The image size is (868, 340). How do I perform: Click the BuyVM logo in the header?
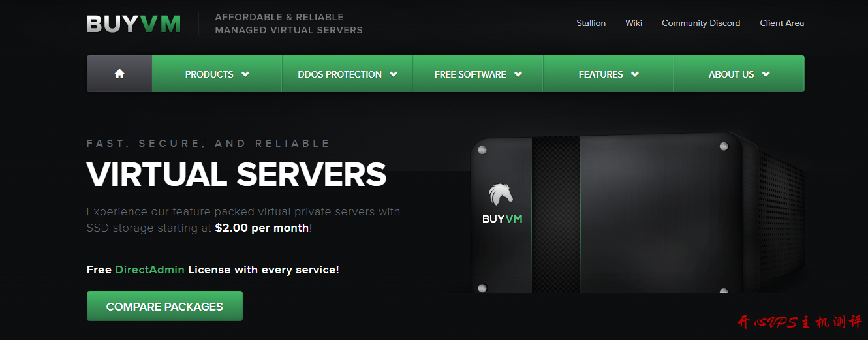(x=134, y=23)
